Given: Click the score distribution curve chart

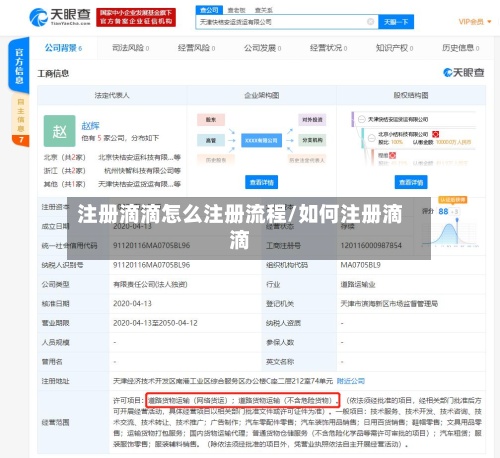Looking at the screenshot, I should point(450,233).
